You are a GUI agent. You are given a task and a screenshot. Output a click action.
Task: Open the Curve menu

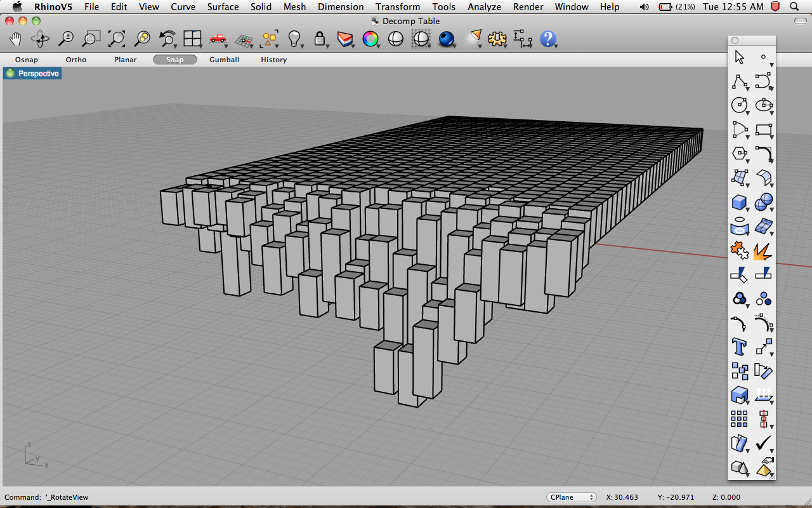pyautogui.click(x=183, y=7)
